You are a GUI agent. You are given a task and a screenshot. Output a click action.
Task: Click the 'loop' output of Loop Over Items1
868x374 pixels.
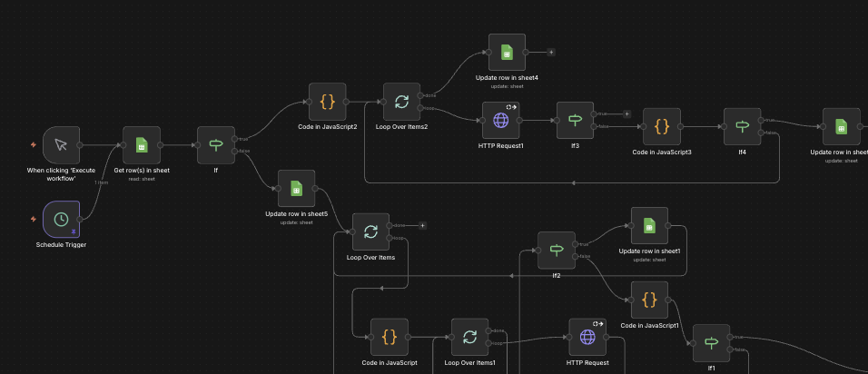pyautogui.click(x=488, y=343)
